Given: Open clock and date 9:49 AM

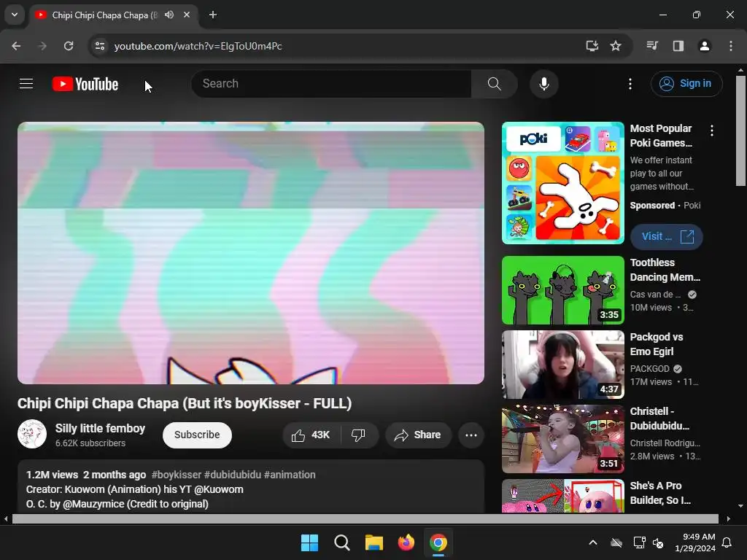Looking at the screenshot, I should pyautogui.click(x=695, y=542).
